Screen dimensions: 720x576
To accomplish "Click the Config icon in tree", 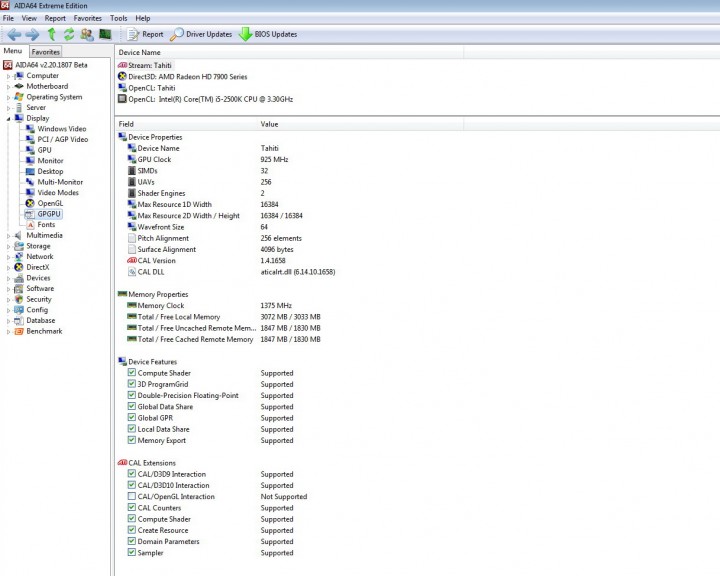I will pyautogui.click(x=19, y=310).
